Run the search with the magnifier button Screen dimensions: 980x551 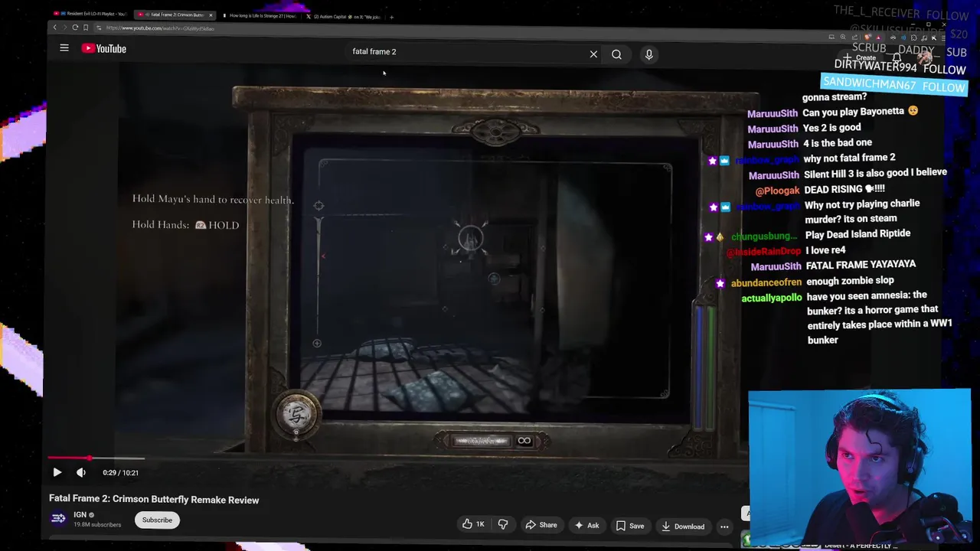[x=616, y=54]
